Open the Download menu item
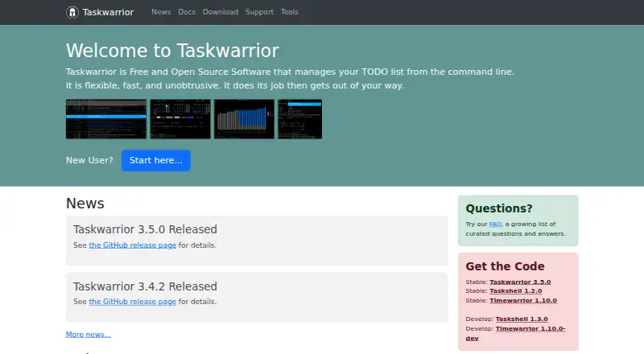 click(221, 12)
